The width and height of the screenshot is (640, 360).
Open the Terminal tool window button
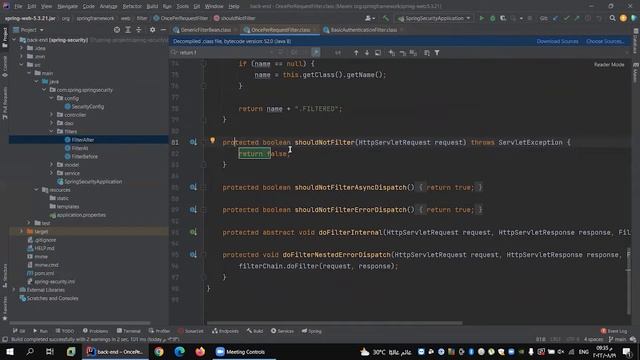129,331
